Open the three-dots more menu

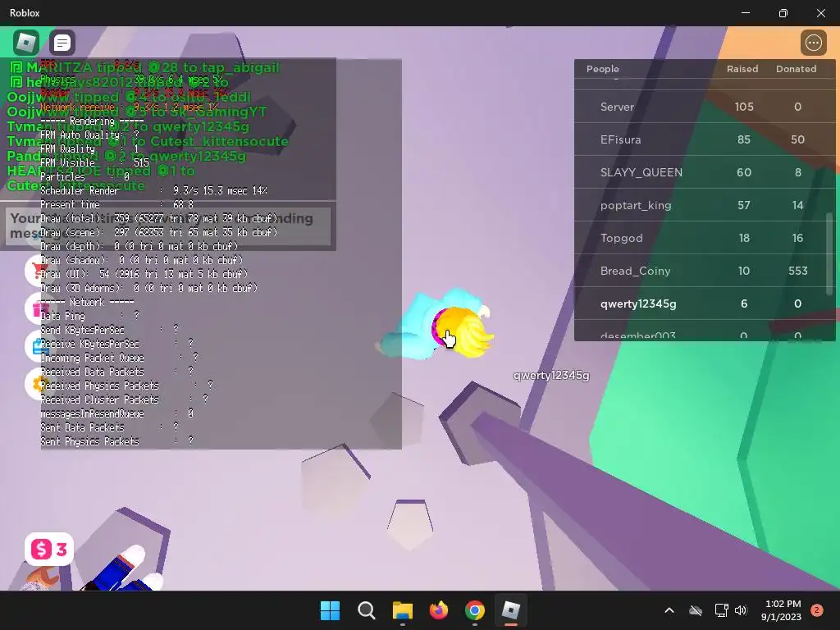click(x=813, y=43)
